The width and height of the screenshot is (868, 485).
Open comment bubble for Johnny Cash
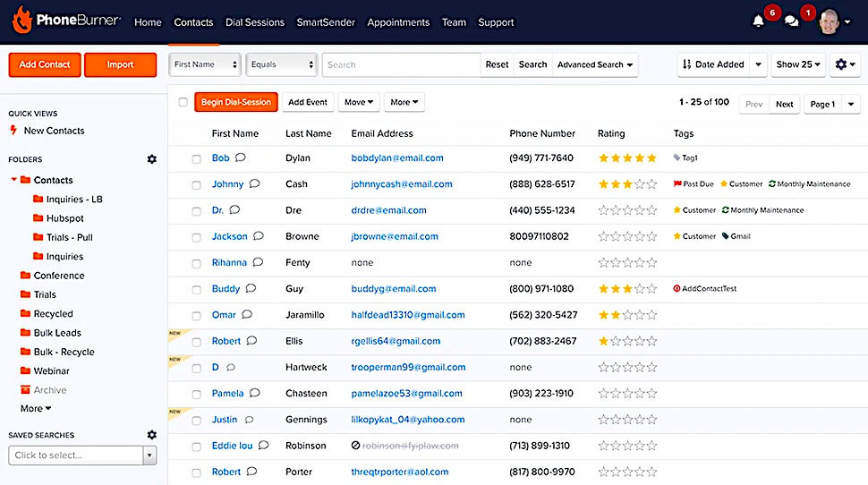tap(255, 183)
